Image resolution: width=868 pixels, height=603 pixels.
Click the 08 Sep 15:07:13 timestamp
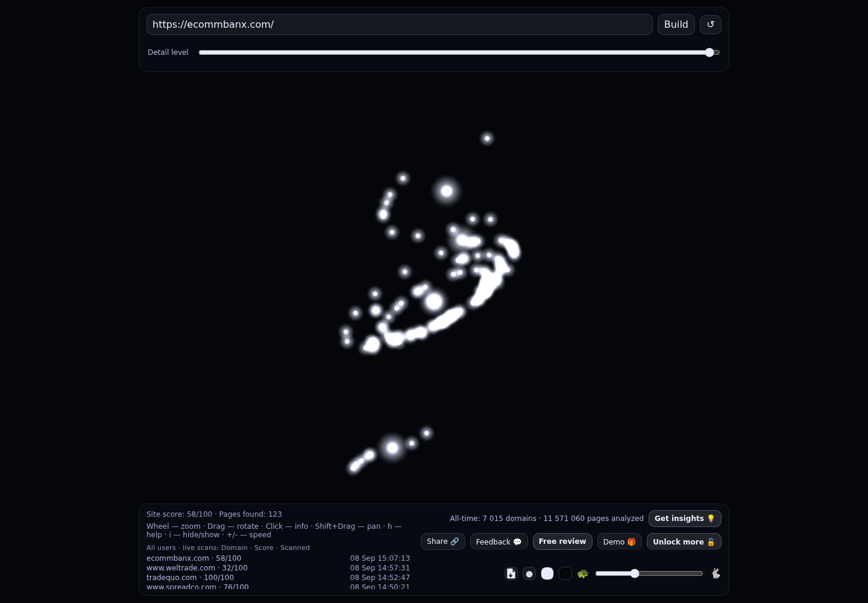380,558
